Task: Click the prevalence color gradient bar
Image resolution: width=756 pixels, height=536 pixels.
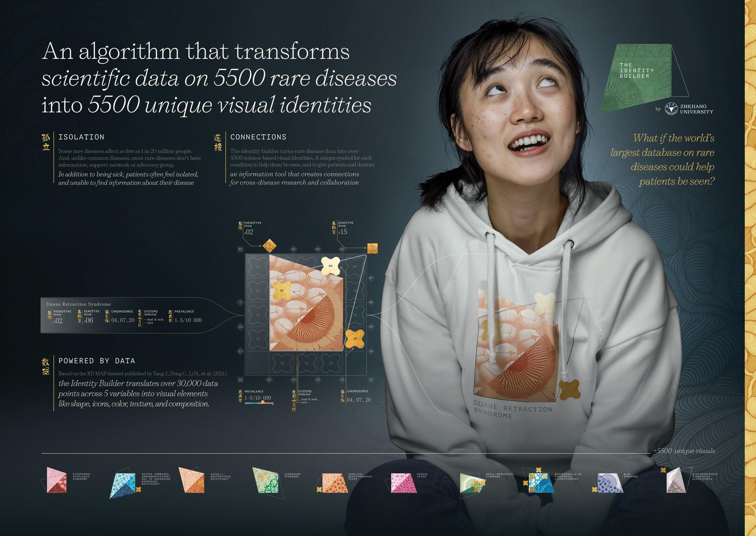Action: (x=259, y=403)
